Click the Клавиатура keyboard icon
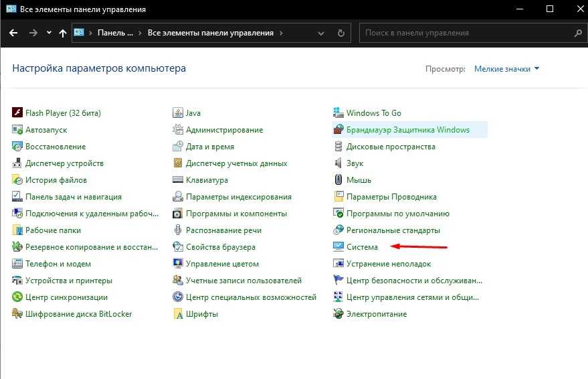This screenshot has width=588, height=379. (178, 180)
